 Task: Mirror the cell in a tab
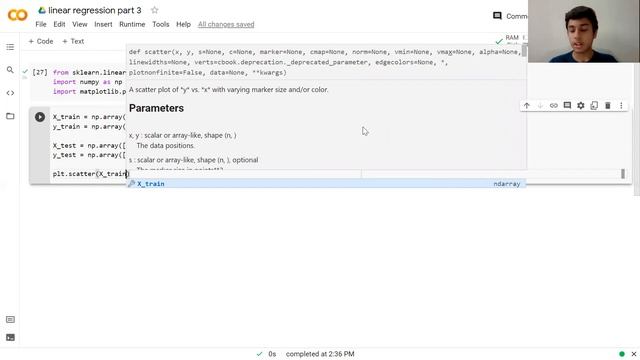594,106
